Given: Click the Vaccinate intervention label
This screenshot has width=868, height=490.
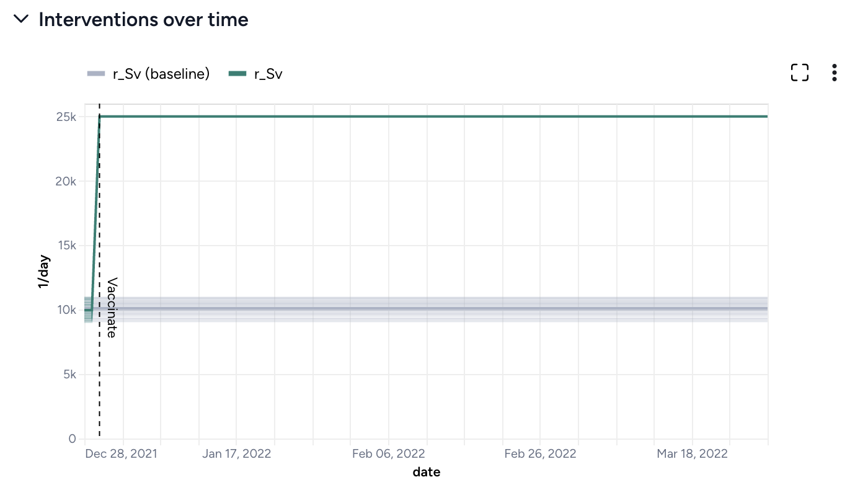Looking at the screenshot, I should [112, 308].
